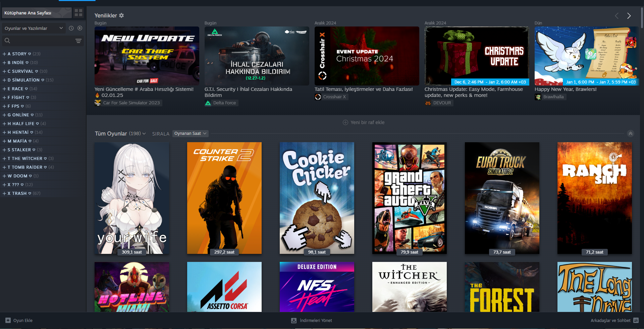The image size is (644, 329).
Task: Open the Car Thief System update news
Action: click(x=147, y=56)
